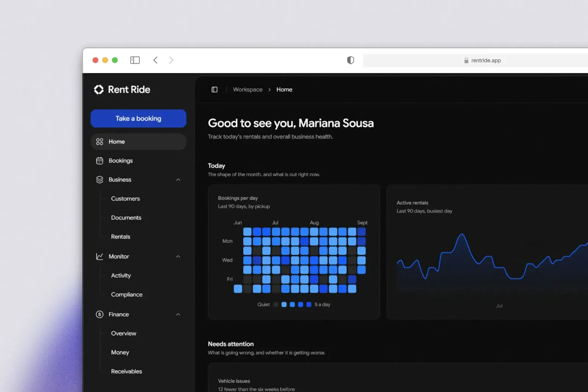Open the Documents page

pyautogui.click(x=126, y=218)
